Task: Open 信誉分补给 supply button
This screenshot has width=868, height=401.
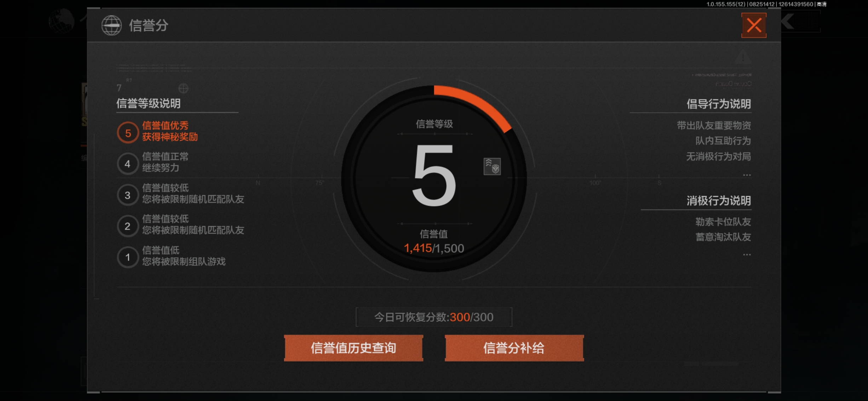Action: tap(514, 348)
